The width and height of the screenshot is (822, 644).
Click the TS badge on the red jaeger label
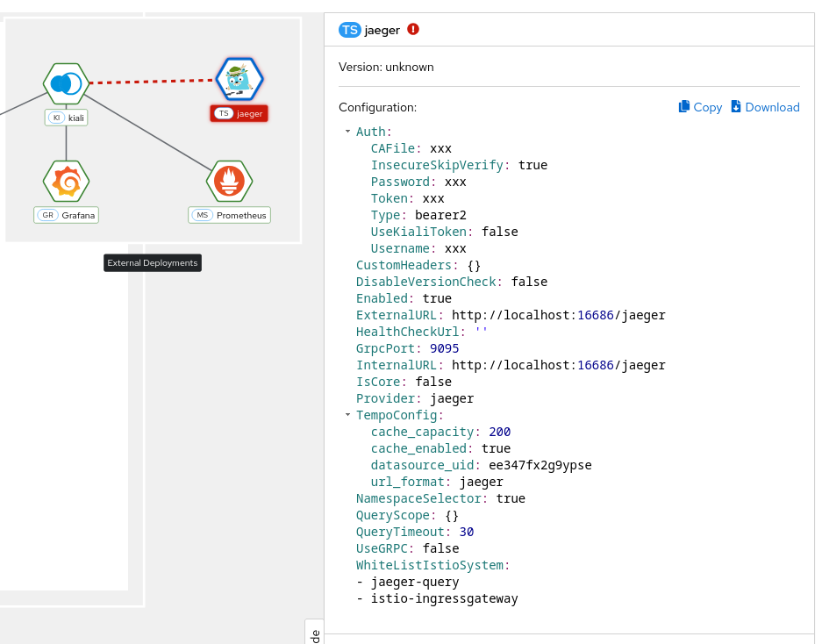(224, 113)
